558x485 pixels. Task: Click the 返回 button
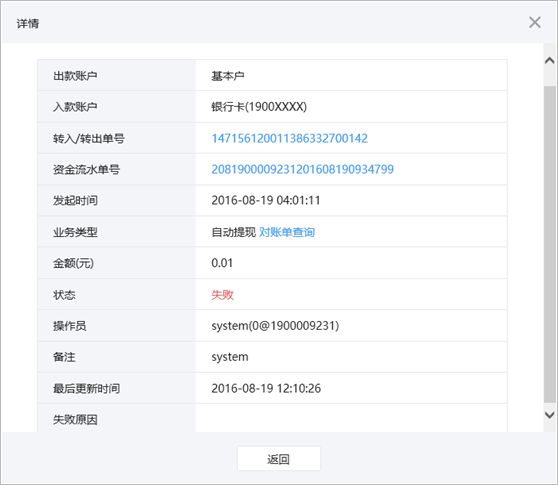coord(279,459)
